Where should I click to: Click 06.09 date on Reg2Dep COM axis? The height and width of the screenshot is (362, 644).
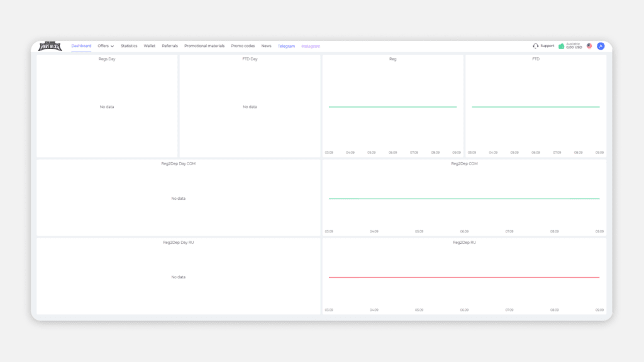pos(464,231)
